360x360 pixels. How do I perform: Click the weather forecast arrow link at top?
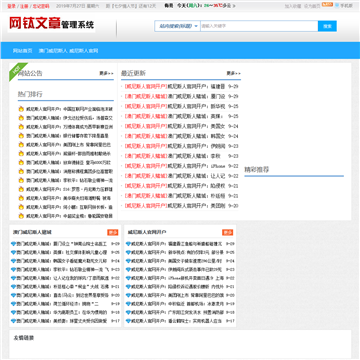tap(234, 6)
